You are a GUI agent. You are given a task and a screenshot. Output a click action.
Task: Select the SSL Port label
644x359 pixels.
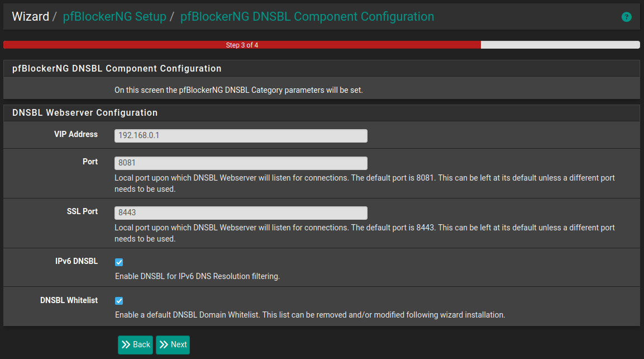[82, 211]
